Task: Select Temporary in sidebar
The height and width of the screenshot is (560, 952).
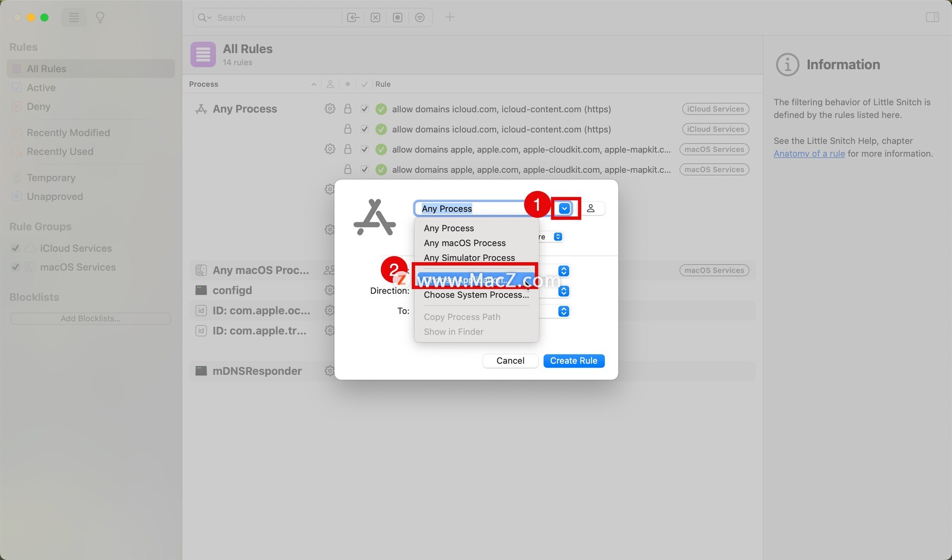Action: pyautogui.click(x=91, y=178)
